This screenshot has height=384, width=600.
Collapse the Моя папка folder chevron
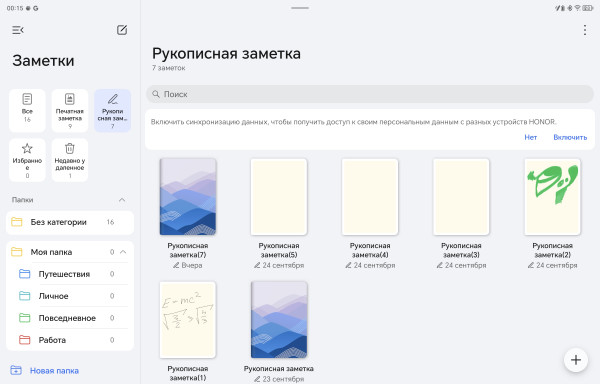pyautogui.click(x=123, y=252)
